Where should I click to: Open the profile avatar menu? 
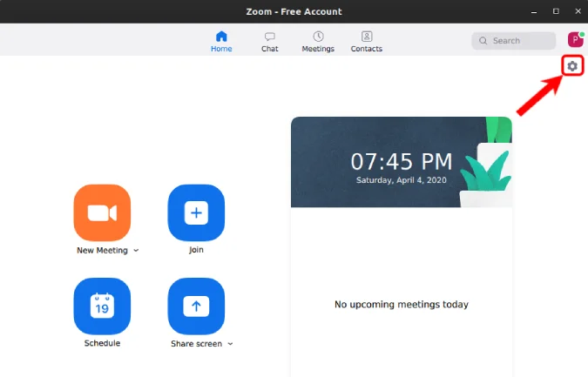[576, 39]
